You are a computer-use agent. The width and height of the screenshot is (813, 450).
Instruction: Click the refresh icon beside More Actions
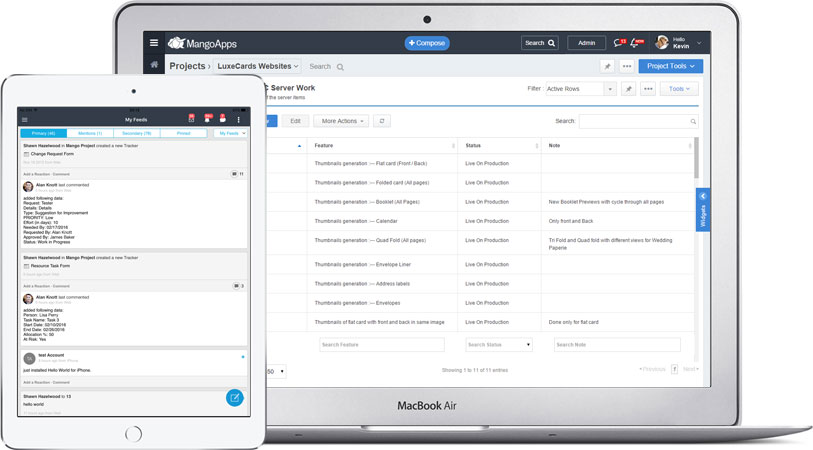pyautogui.click(x=382, y=121)
